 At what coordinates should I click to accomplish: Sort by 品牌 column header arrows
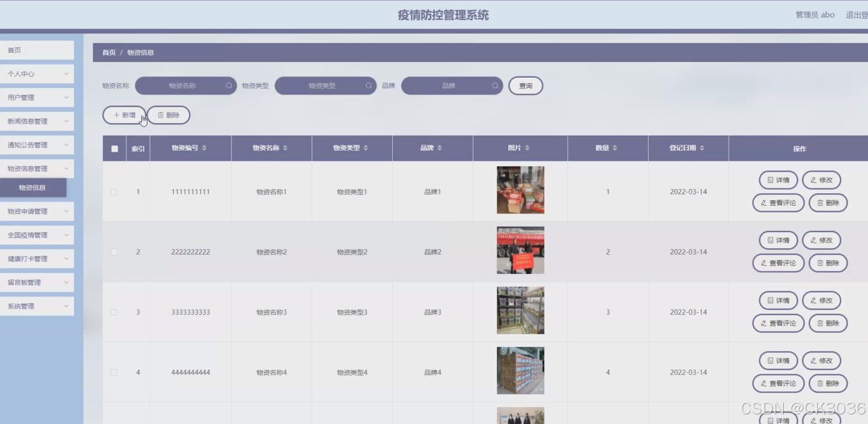(440, 148)
